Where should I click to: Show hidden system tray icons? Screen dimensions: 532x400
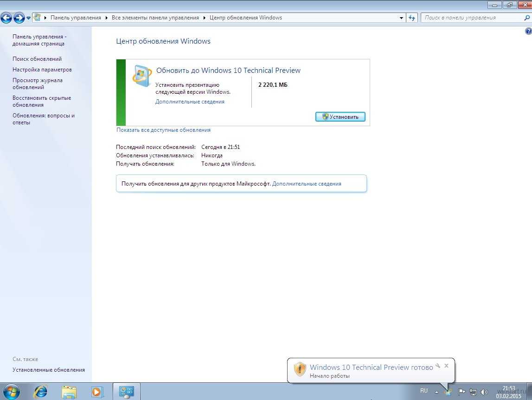point(436,392)
